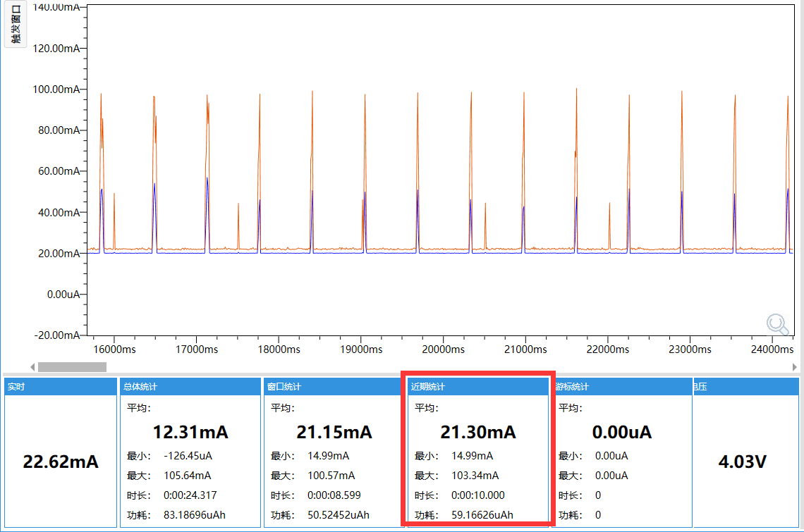The image size is (804, 532).
Task: Click the real-time 22.62mA reading
Action: point(61,462)
